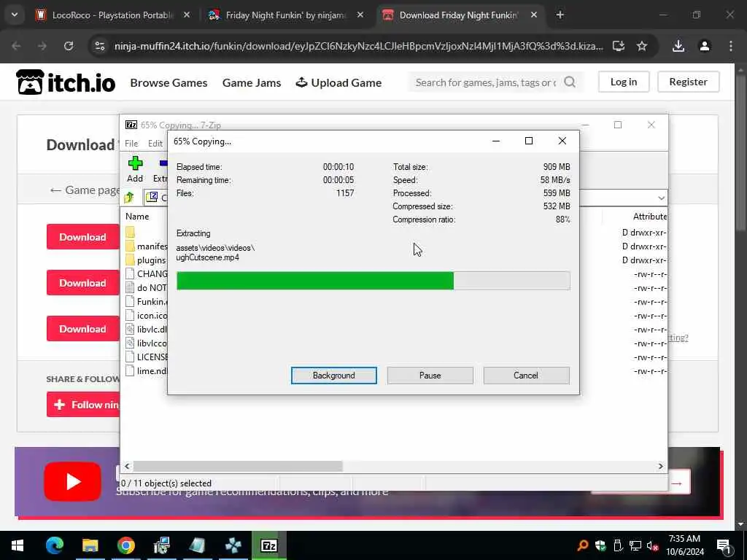This screenshot has width=747, height=560.
Task: Close the LocoRoco tab
Action: point(187,15)
